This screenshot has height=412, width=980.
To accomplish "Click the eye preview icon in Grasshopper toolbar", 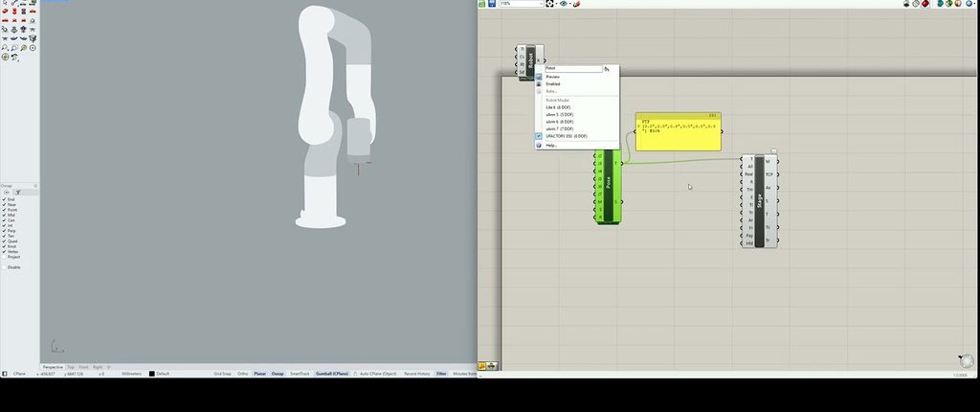I will (564, 4).
